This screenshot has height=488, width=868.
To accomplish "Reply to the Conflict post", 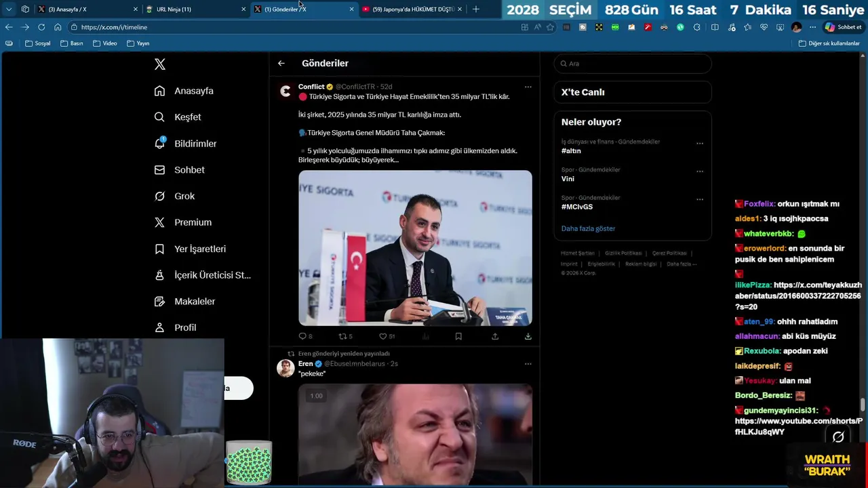I will [x=305, y=336].
